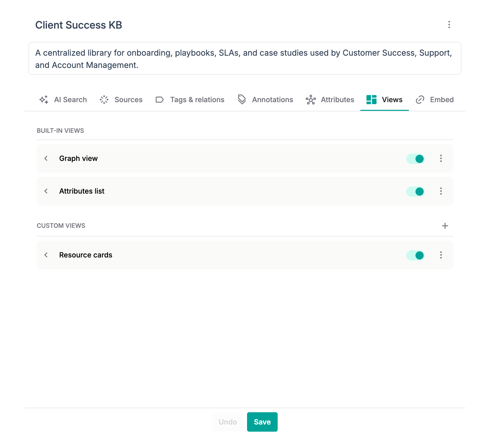Click the Undo button
The height and width of the screenshot is (448, 490).
pyautogui.click(x=228, y=422)
